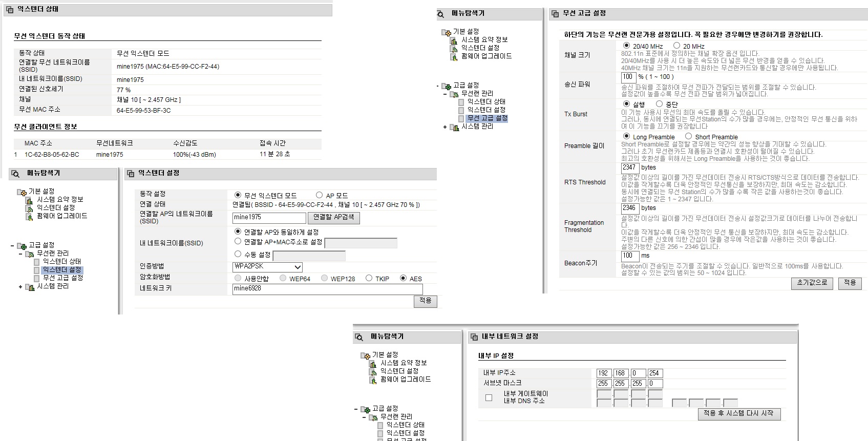Click the 펌웨어 업그레이드 icon beside the 무선 고급 설정 panel
The image size is (868, 441).
pyautogui.click(x=454, y=56)
